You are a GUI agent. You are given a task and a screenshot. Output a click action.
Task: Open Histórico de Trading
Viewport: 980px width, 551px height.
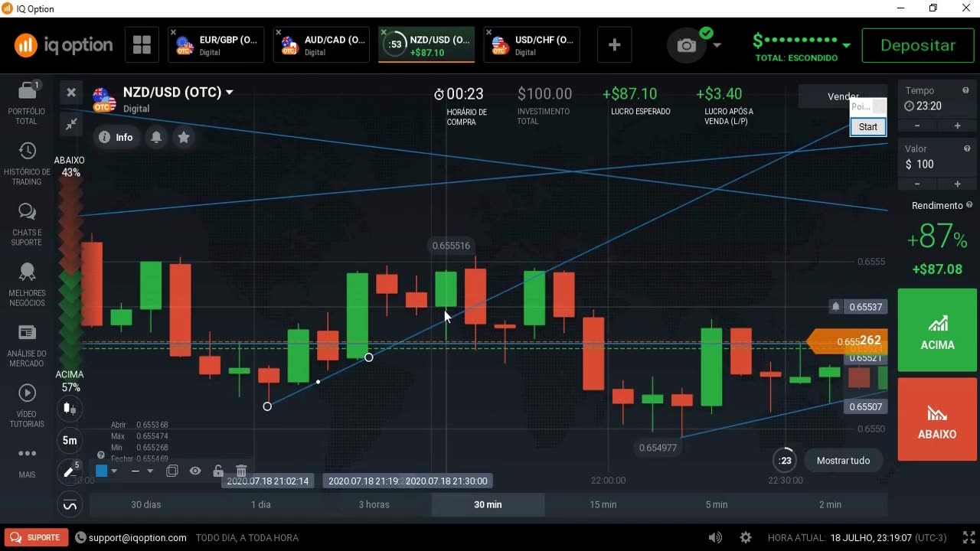27,164
